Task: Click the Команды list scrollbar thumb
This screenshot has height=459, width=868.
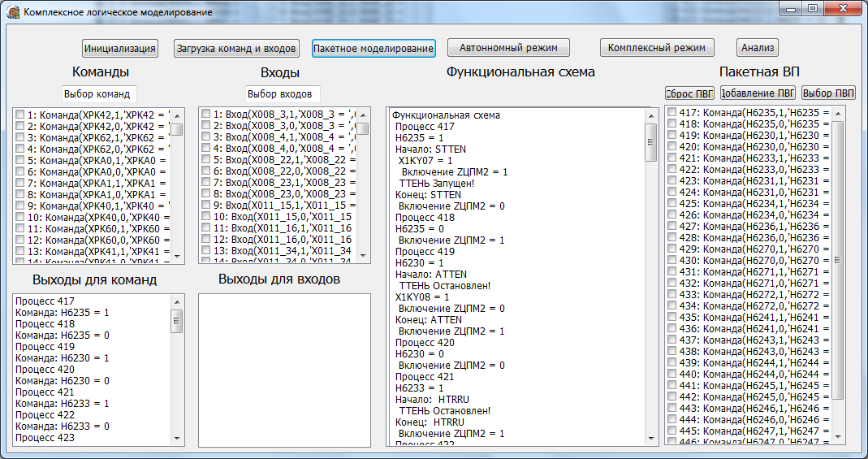Action: tap(177, 129)
